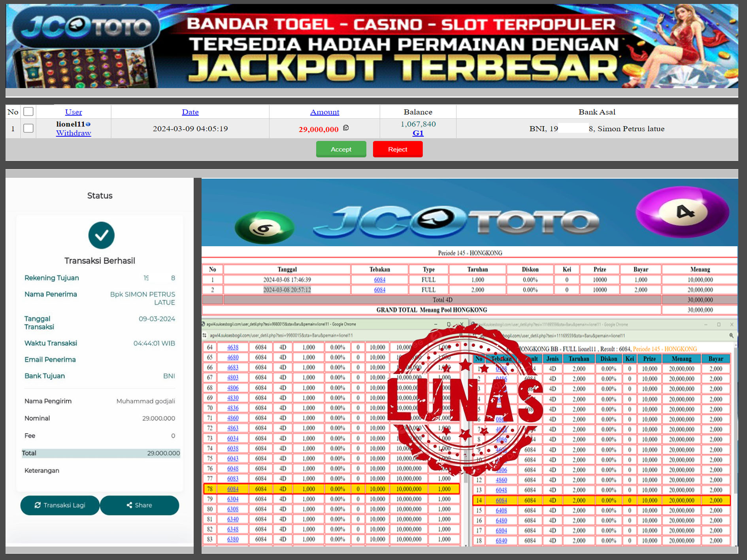Open the 4806 link in row 68
The height and width of the screenshot is (560, 747).
pos(233,388)
